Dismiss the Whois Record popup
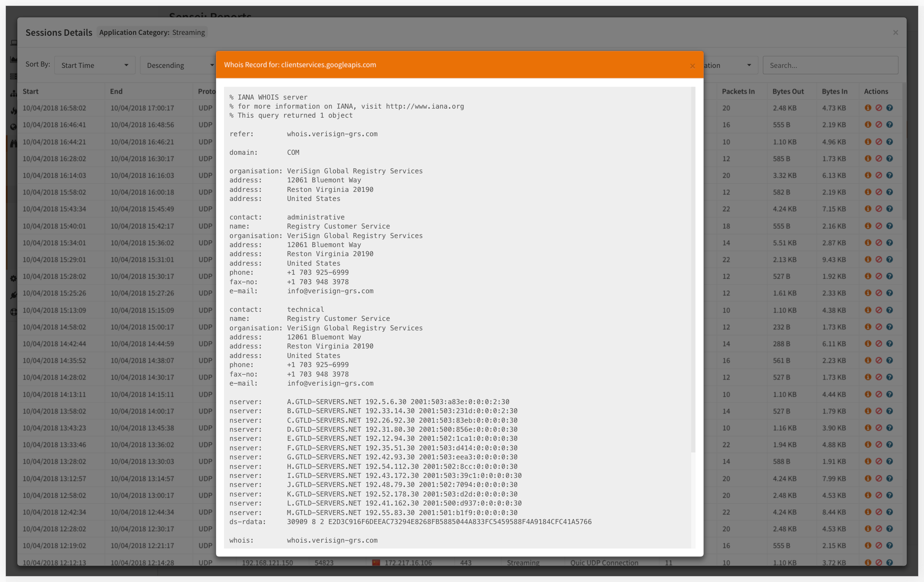This screenshot has height=582, width=924. pos(692,66)
